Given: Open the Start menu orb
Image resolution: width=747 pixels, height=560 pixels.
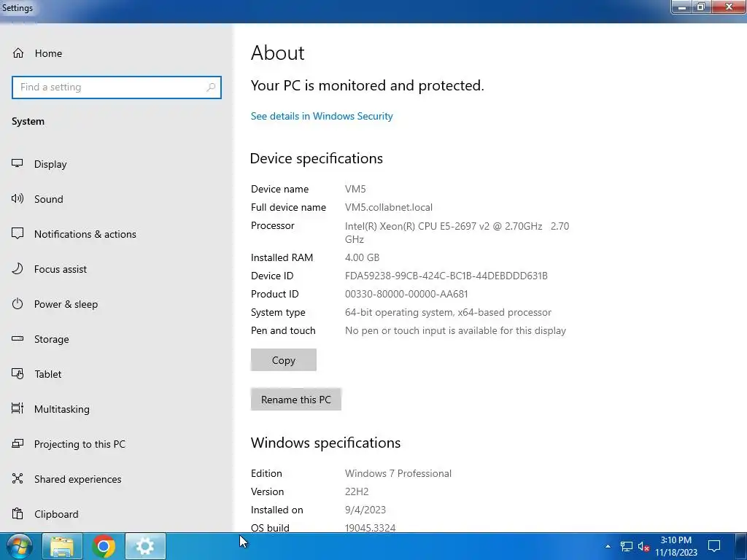Looking at the screenshot, I should click(19, 546).
